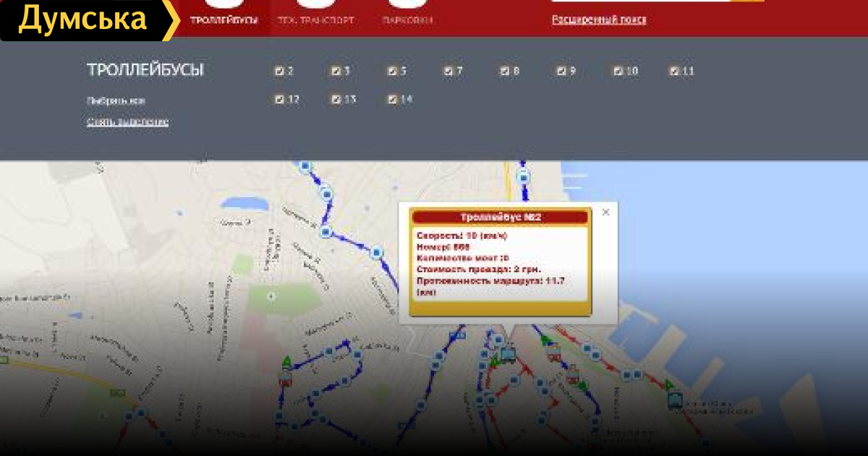This screenshot has height=456, width=868.
Task: Click the topmost stop marker on the left blue route
Action: coord(305,166)
